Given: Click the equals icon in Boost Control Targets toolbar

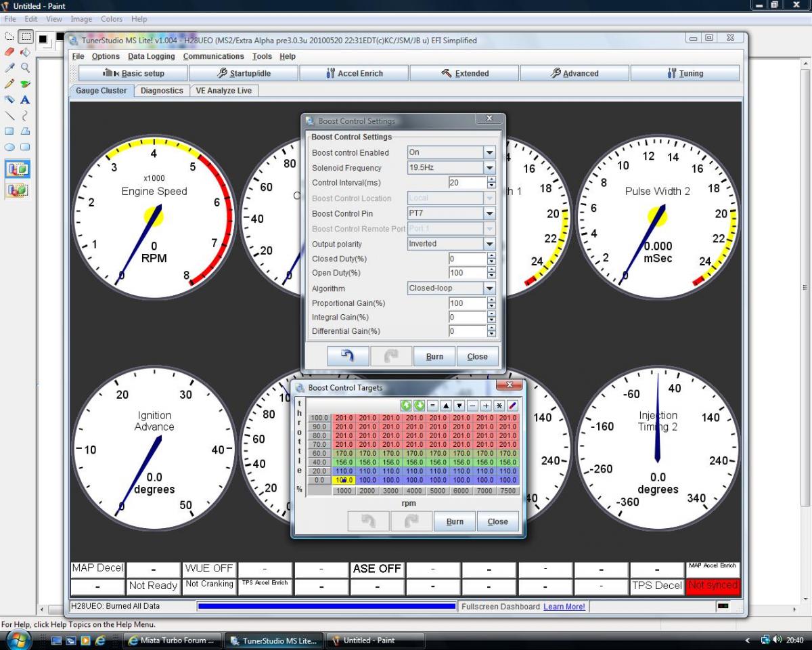Looking at the screenshot, I should pyautogui.click(x=433, y=406).
